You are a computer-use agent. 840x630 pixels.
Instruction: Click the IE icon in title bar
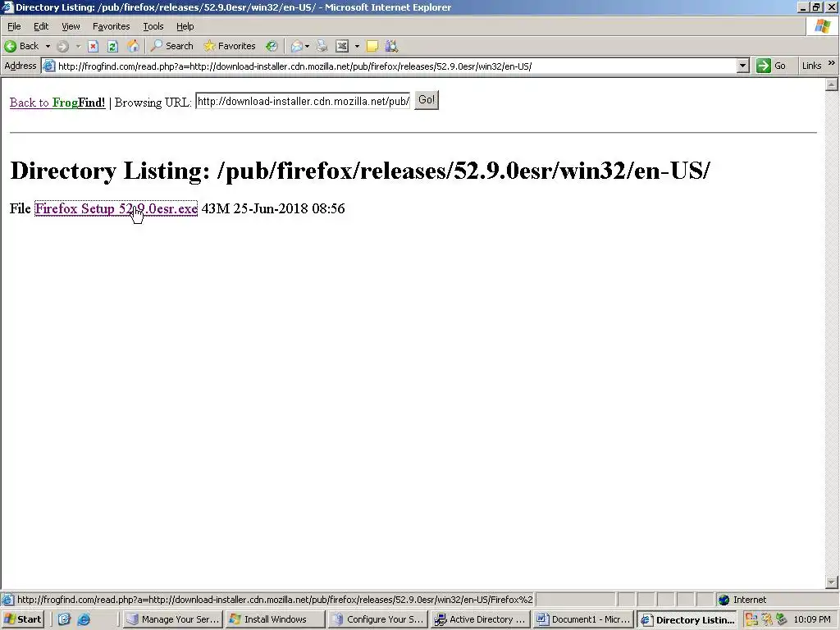7,7
